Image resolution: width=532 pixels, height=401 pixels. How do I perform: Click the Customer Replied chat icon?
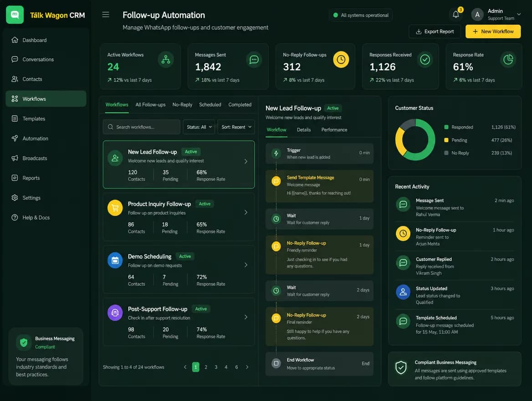[x=403, y=262]
